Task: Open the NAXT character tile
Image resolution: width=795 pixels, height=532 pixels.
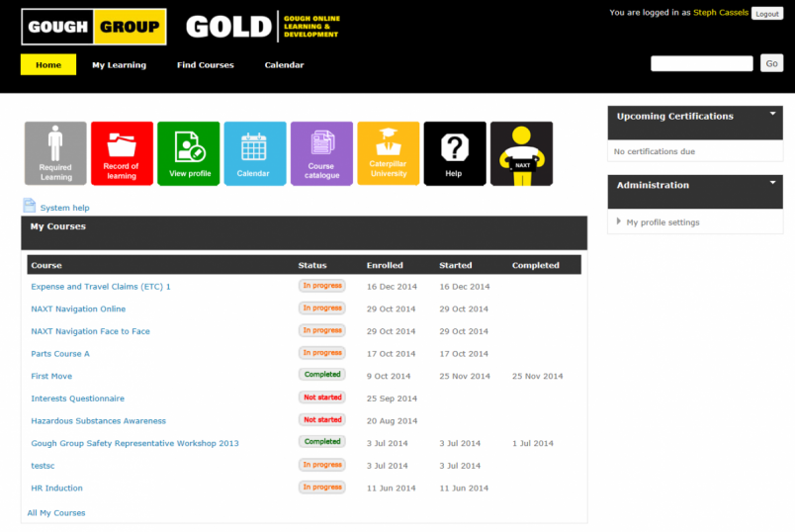Action: [x=521, y=153]
